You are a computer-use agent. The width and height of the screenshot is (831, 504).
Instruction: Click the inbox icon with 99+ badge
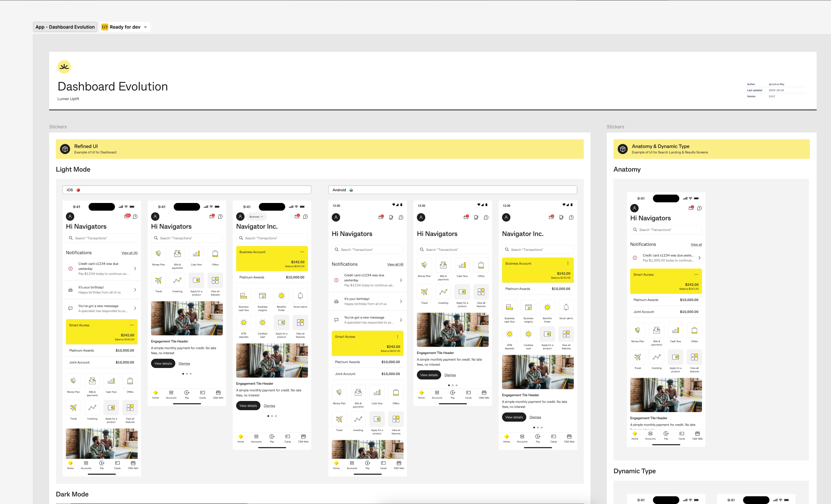point(127,216)
